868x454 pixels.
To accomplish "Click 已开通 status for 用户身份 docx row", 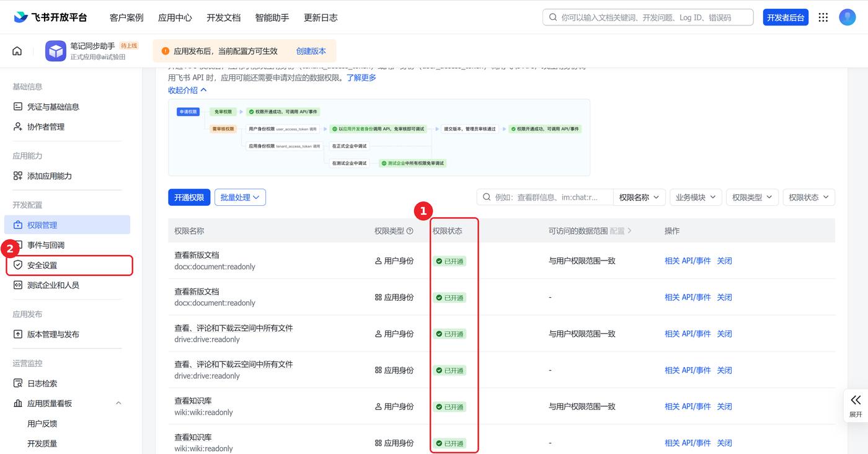I will [x=449, y=261].
